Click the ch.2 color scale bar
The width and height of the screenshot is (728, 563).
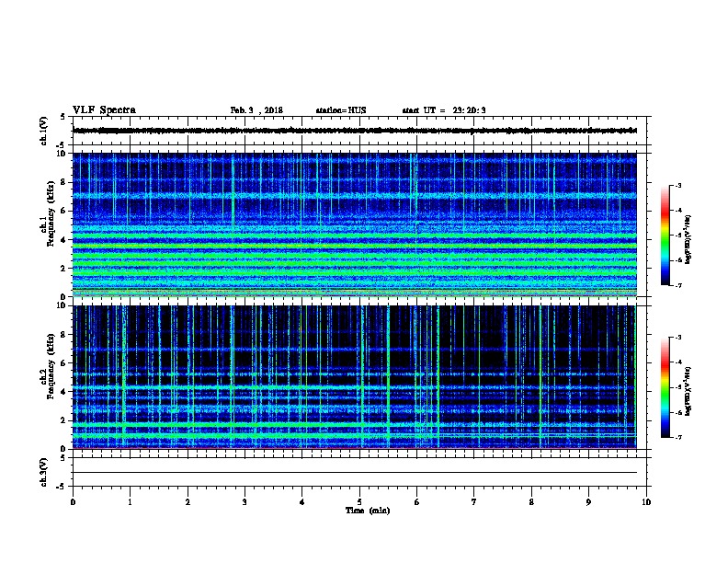point(665,387)
